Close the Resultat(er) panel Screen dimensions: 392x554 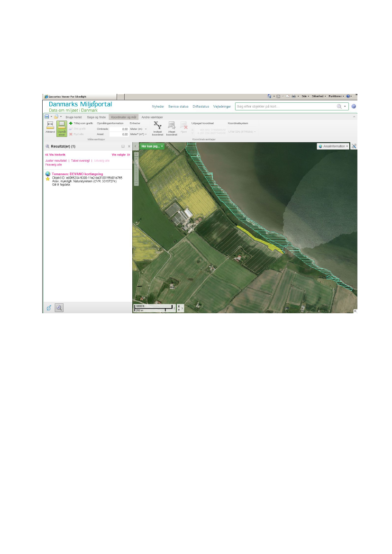(129, 146)
